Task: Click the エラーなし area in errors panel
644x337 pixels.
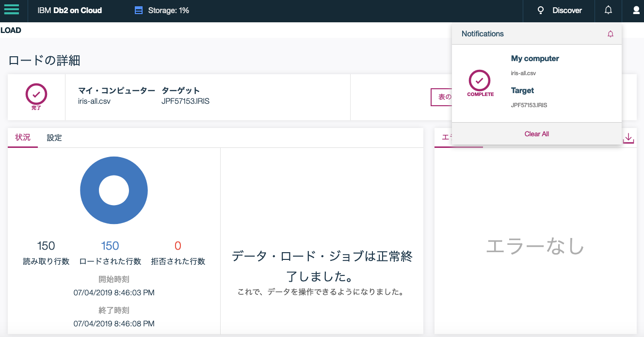Action: coord(535,246)
